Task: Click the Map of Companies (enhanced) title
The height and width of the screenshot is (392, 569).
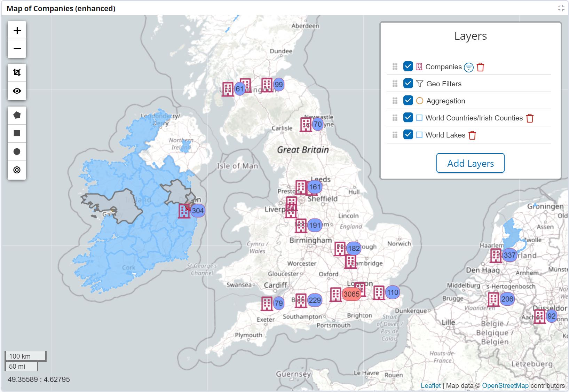Action: point(61,8)
